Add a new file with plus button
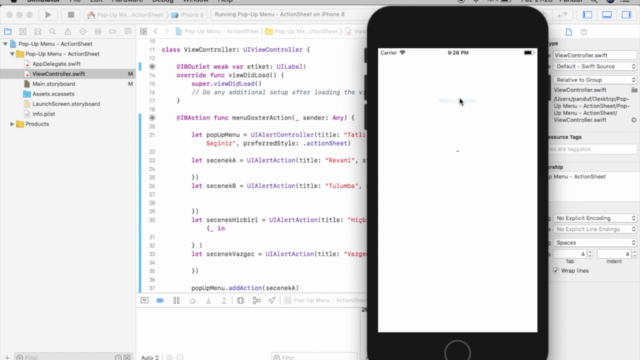This screenshot has height=360, width=640. point(7,357)
